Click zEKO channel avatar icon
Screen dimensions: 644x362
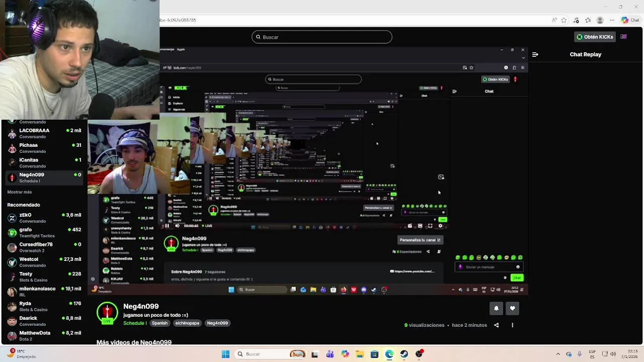coord(12,218)
